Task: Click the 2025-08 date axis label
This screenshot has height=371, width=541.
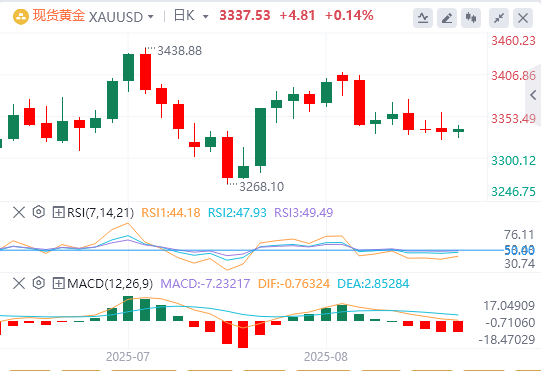Action: point(326,357)
